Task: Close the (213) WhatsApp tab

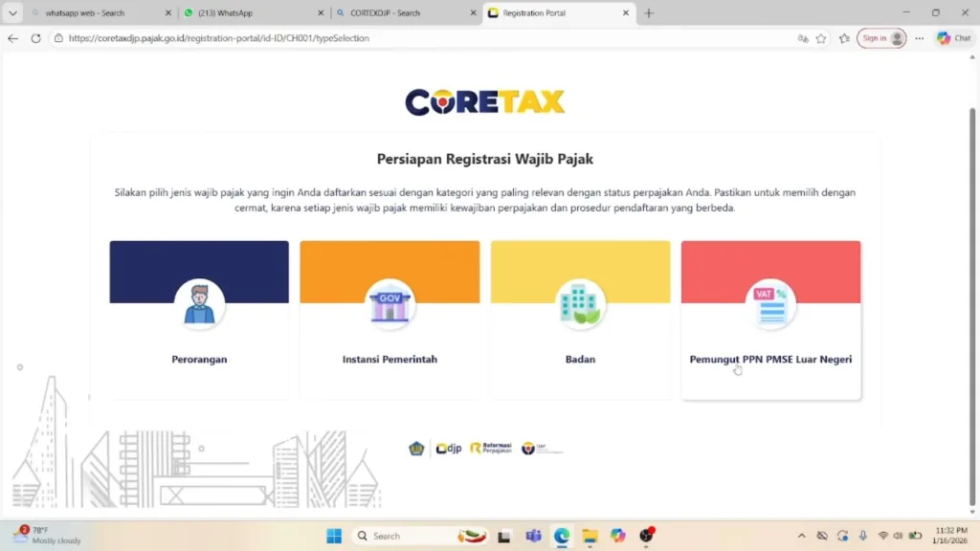Action: click(x=321, y=12)
